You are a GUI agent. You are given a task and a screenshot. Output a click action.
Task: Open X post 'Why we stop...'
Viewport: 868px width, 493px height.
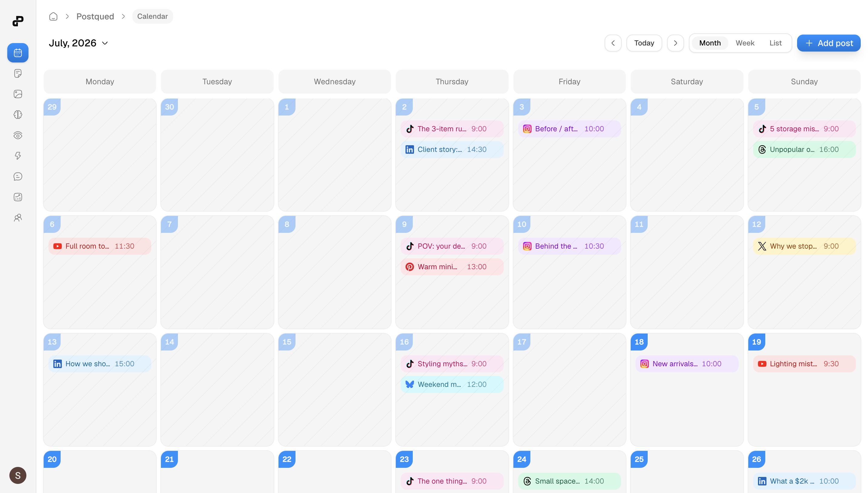804,246
